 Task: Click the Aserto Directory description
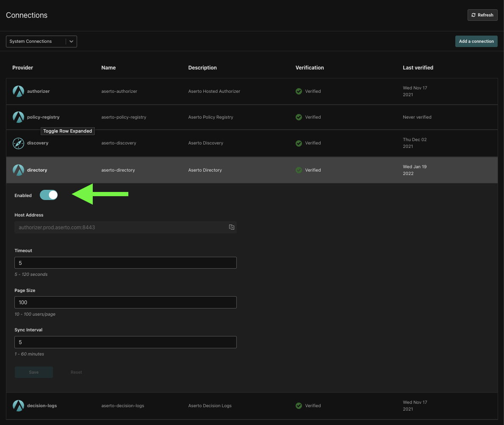tap(205, 170)
